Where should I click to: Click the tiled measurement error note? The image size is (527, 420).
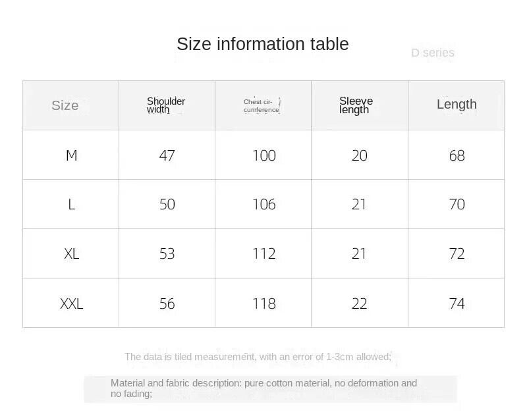click(258, 357)
